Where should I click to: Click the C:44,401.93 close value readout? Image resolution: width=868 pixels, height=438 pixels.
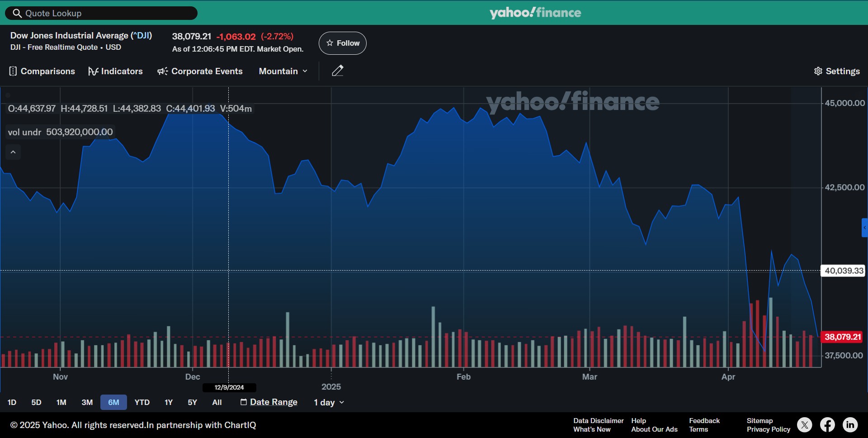point(190,109)
